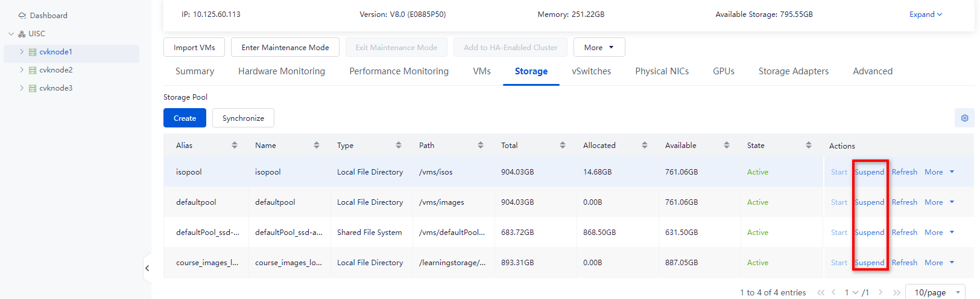
Task: Switch to the Hardware Monitoring tab
Action: tap(282, 71)
